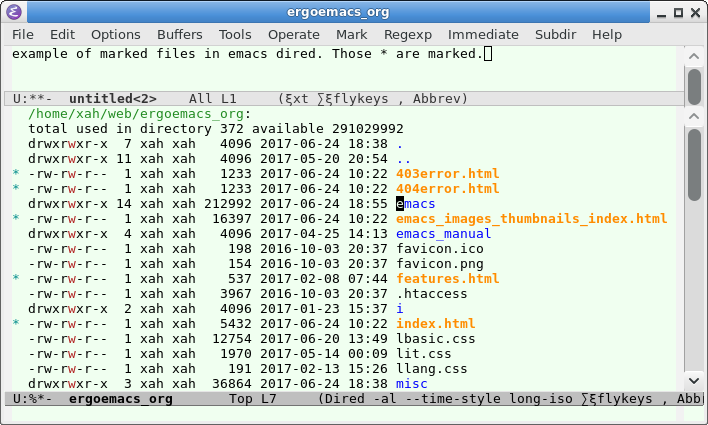Click the minibuffer echo area at bottom

tap(343, 414)
